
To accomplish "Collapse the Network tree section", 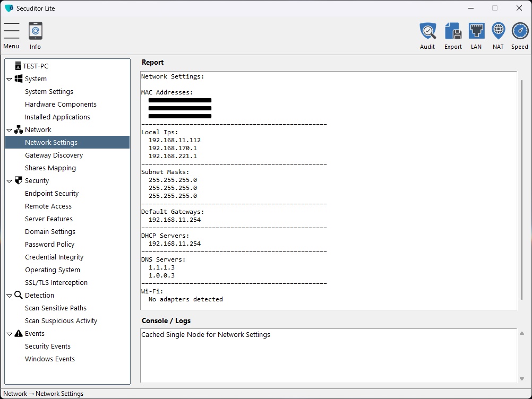I will pyautogui.click(x=10, y=130).
